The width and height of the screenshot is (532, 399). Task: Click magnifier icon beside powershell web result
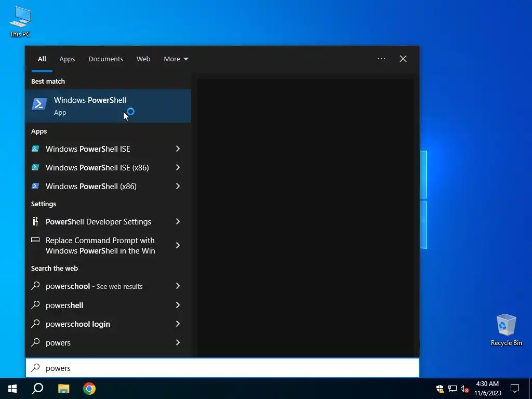[35, 304]
